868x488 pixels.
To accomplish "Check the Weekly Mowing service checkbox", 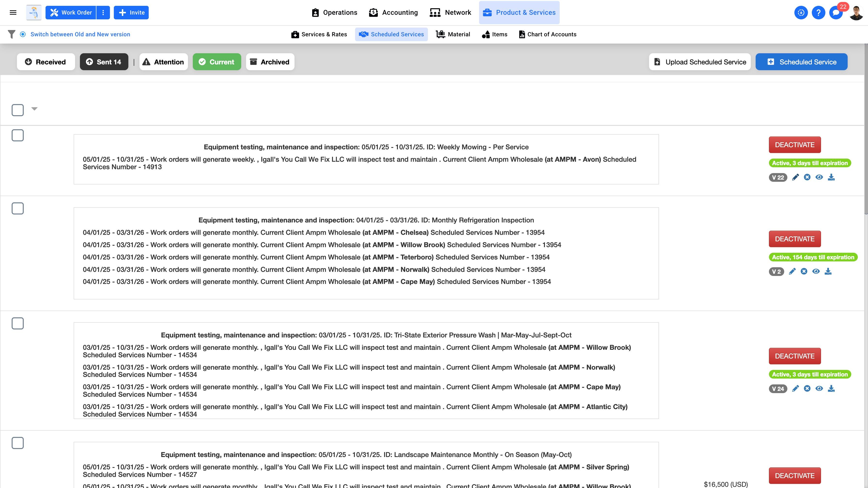I will [x=17, y=135].
